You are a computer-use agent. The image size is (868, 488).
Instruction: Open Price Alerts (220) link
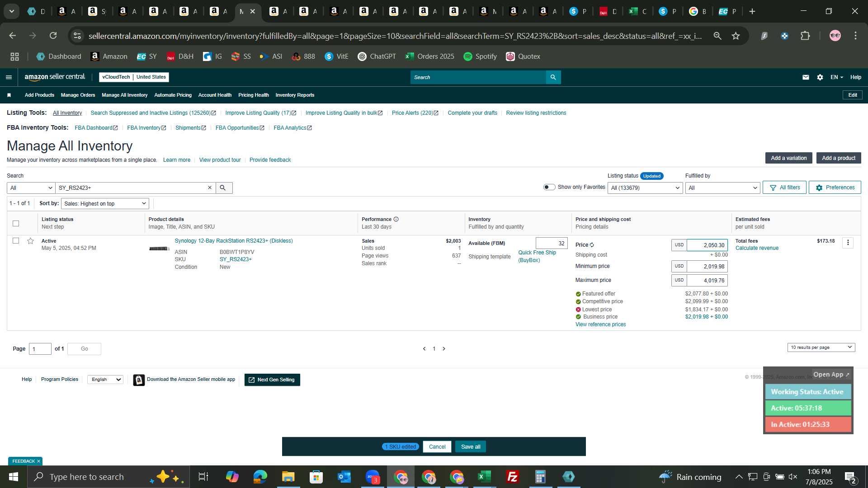415,113
